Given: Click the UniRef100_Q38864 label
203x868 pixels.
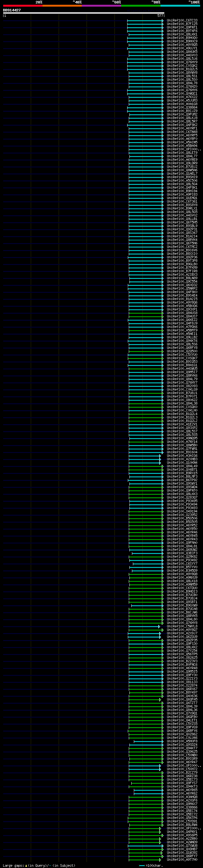Looking at the screenshot, I should tap(182, 108).
